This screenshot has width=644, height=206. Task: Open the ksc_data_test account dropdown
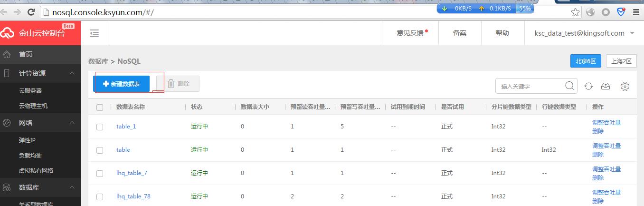click(585, 33)
